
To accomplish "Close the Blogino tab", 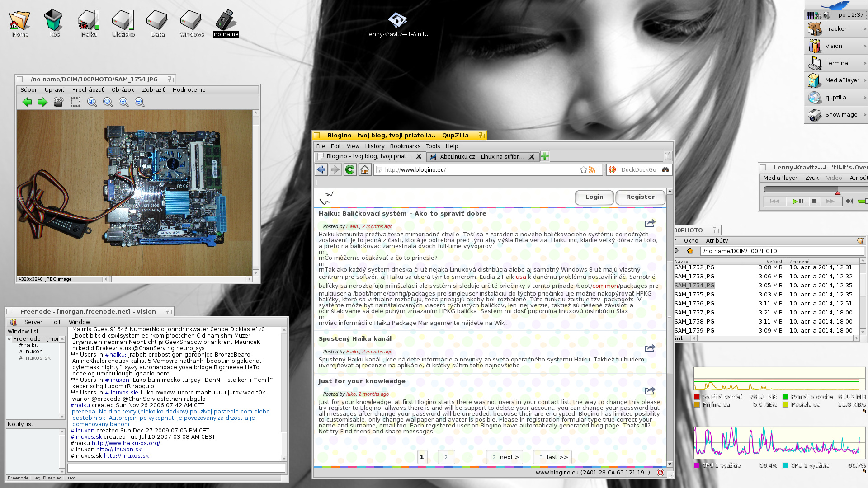I will 419,156.
